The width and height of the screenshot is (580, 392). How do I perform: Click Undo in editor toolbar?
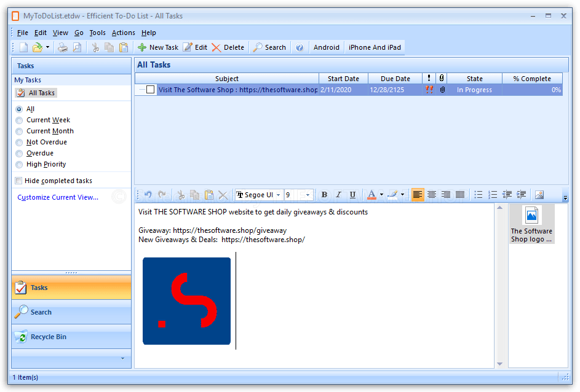pos(148,195)
